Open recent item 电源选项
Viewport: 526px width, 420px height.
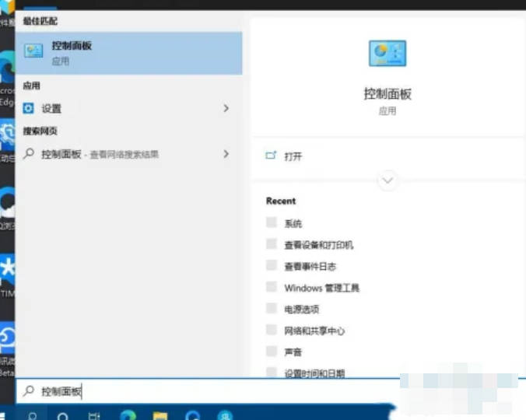293,309
